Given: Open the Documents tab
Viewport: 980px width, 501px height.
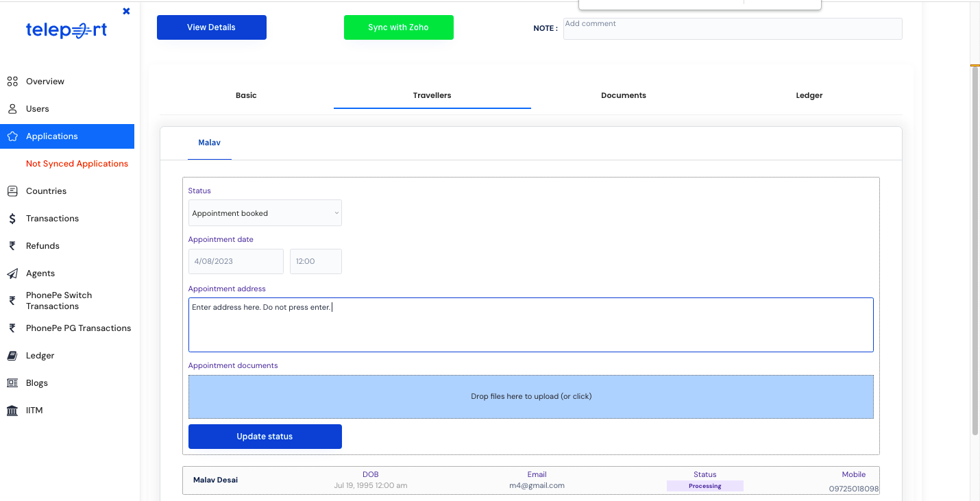Looking at the screenshot, I should tap(624, 95).
